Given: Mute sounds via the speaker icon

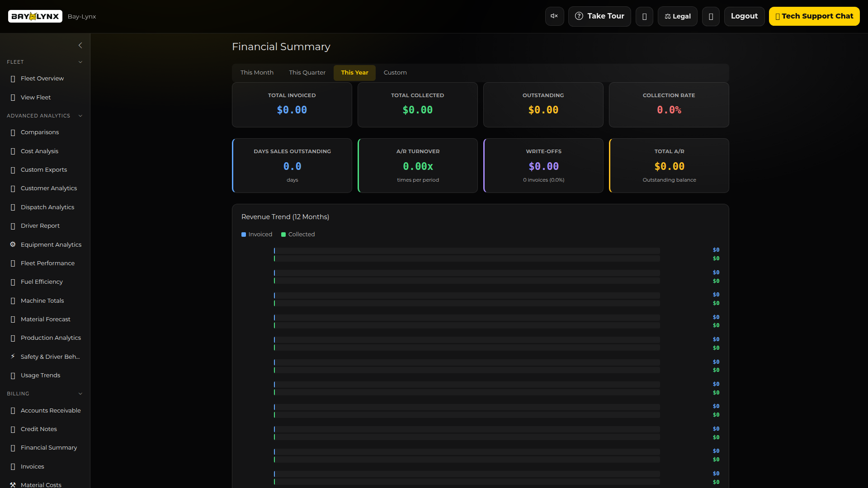Looking at the screenshot, I should pos(554,16).
